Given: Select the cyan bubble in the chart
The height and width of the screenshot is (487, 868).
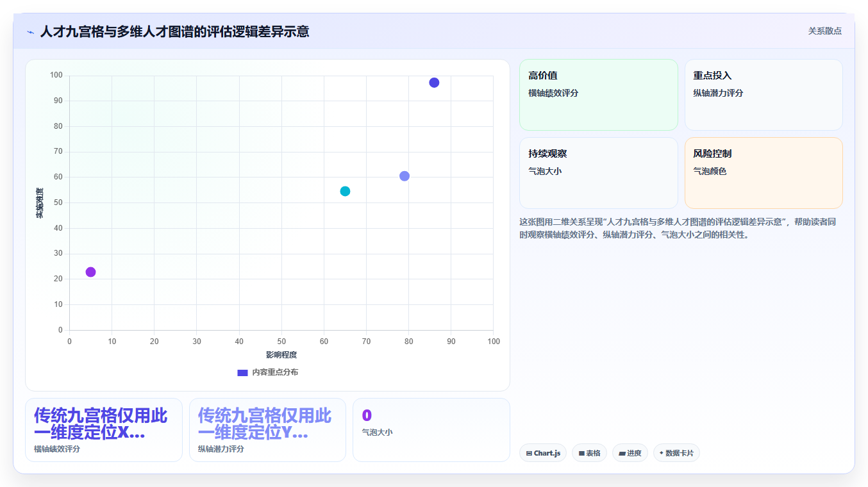Looking at the screenshot, I should (x=345, y=191).
